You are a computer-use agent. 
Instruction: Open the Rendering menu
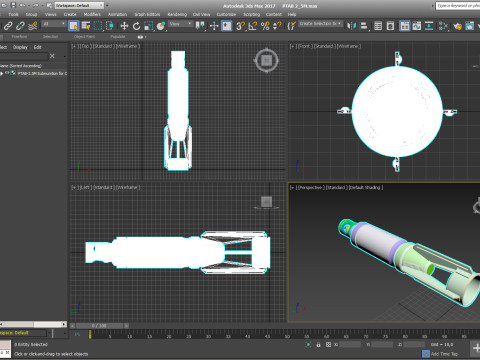[177, 14]
